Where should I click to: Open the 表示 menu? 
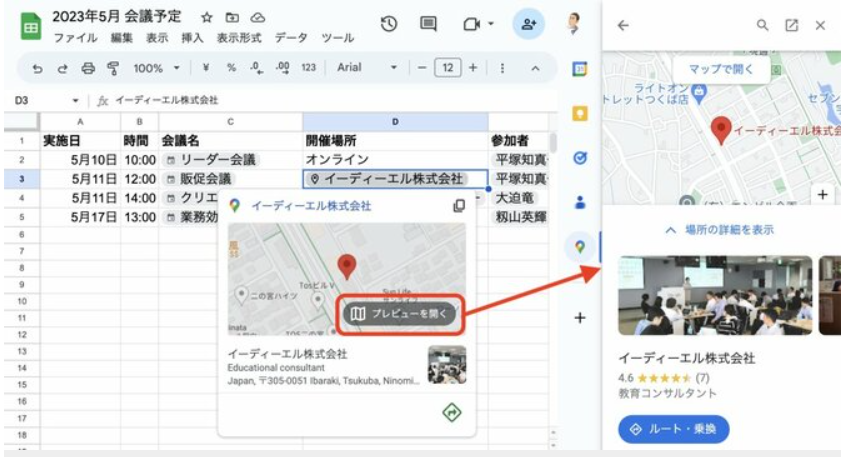157,38
